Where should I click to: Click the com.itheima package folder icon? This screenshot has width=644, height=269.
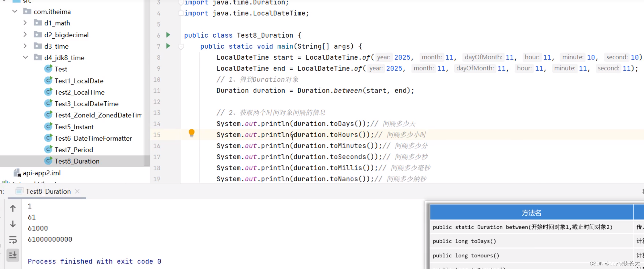(x=27, y=11)
